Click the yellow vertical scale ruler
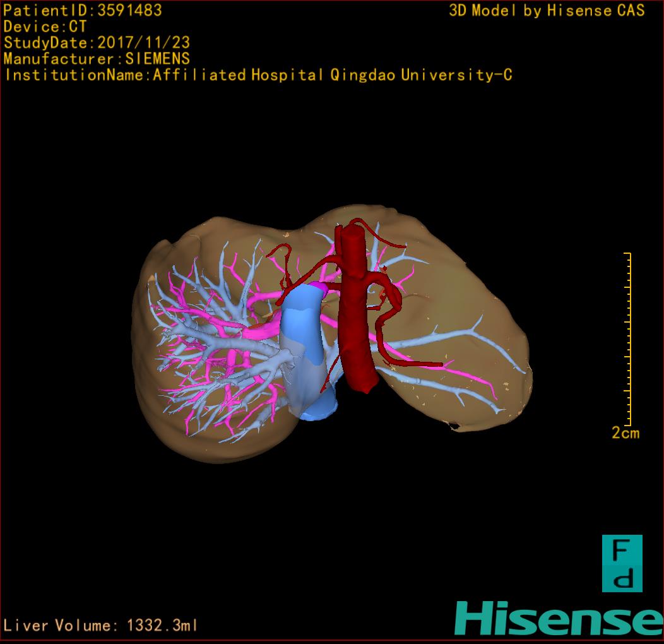Viewport: 664px width, 644px height. pyautogui.click(x=628, y=339)
